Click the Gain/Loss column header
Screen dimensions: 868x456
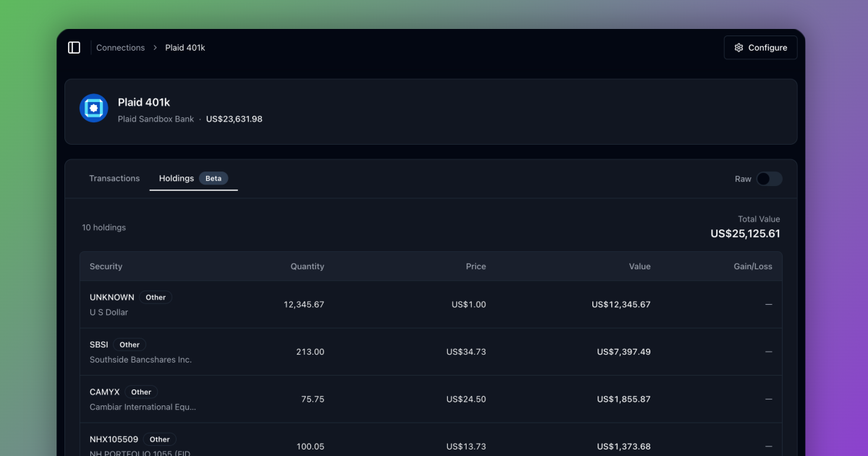pos(752,266)
